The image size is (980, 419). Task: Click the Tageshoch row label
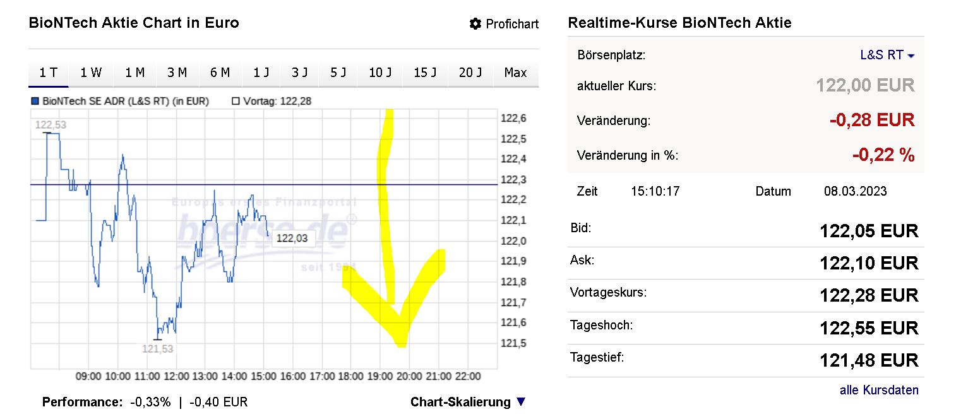pos(601,326)
